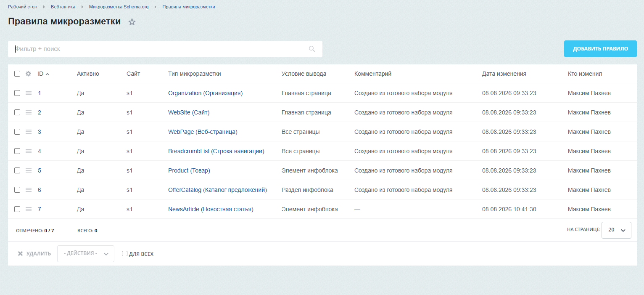Open row menu for rule ID 2
Viewport: 644px width, 295px height.
pyautogui.click(x=29, y=112)
